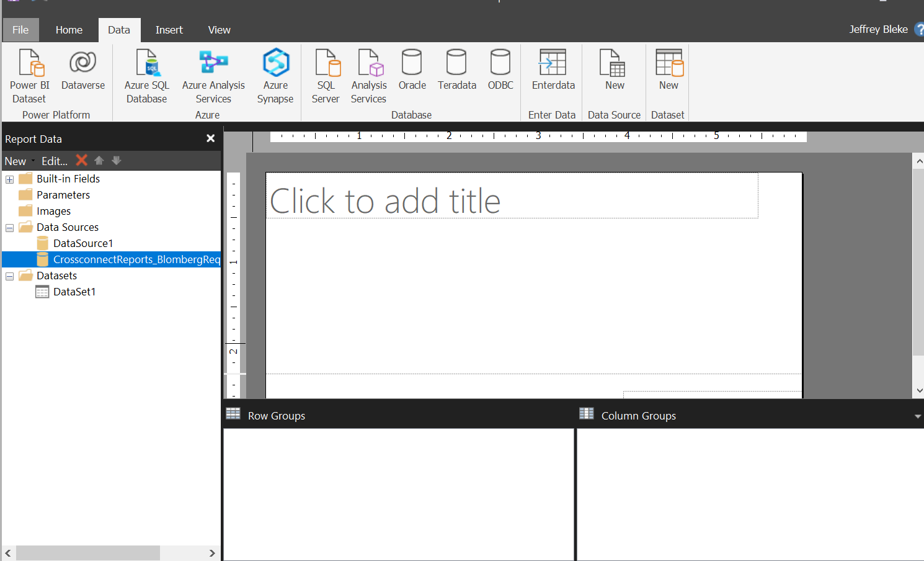Select the Datasets folder label
This screenshot has height=561, width=924.
[x=56, y=276]
